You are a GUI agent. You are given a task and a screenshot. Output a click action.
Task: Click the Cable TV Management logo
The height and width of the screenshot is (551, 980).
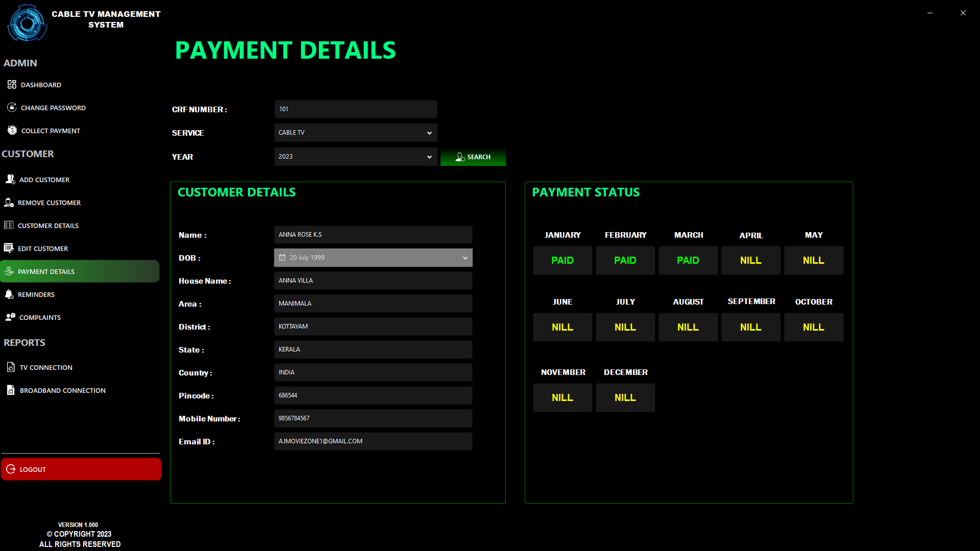point(27,23)
